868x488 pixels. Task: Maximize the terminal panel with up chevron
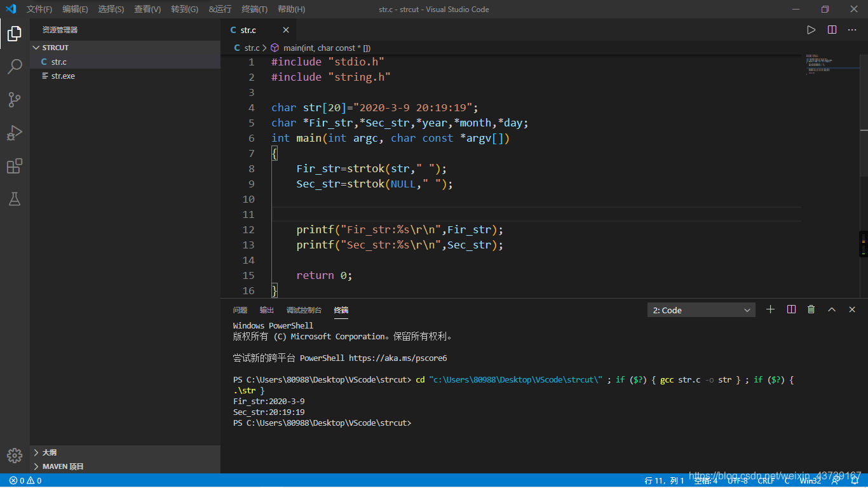point(832,309)
